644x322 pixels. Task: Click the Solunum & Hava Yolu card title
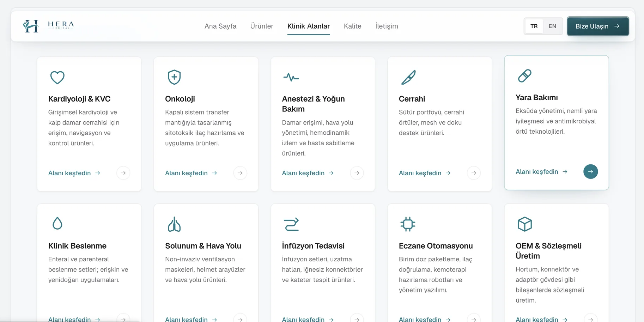(x=203, y=246)
